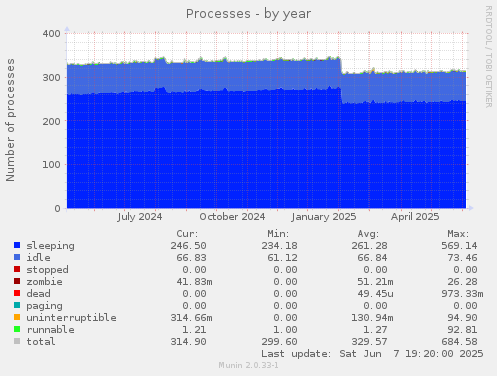Click the idle legend color swatch
This screenshot has width=497, height=376.
[x=17, y=257]
